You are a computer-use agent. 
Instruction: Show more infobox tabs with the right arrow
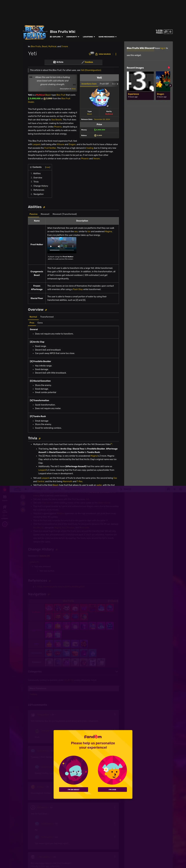coord(117,84)
